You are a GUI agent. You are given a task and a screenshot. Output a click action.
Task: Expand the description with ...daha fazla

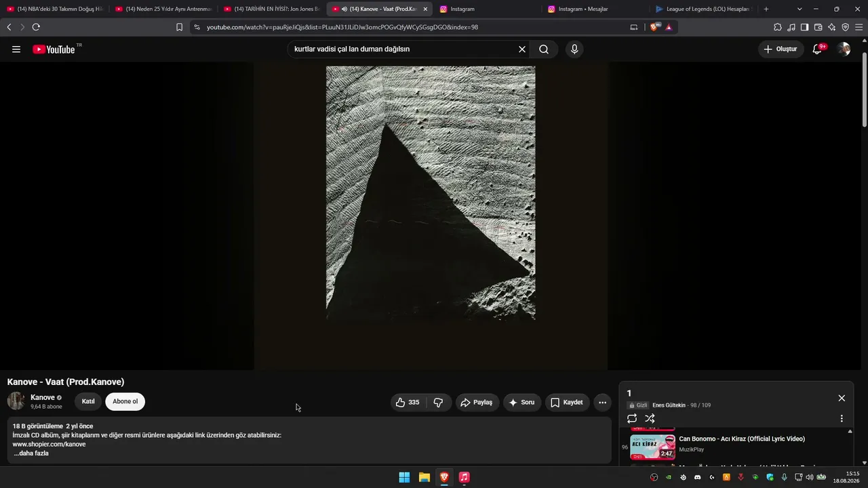pyautogui.click(x=31, y=453)
